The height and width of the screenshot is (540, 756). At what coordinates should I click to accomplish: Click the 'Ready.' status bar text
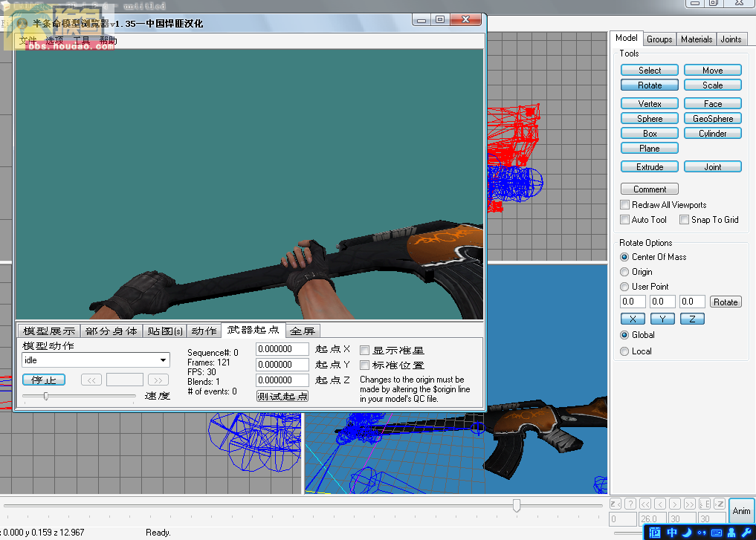(158, 533)
